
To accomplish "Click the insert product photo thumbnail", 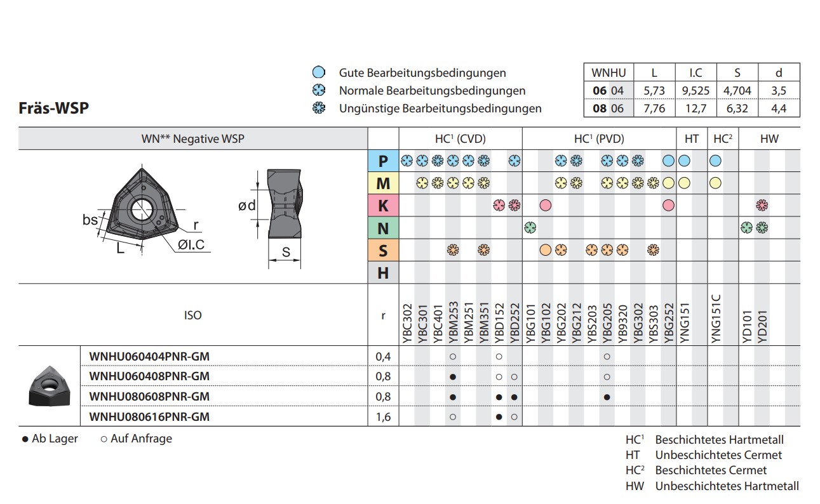I will click(48, 385).
